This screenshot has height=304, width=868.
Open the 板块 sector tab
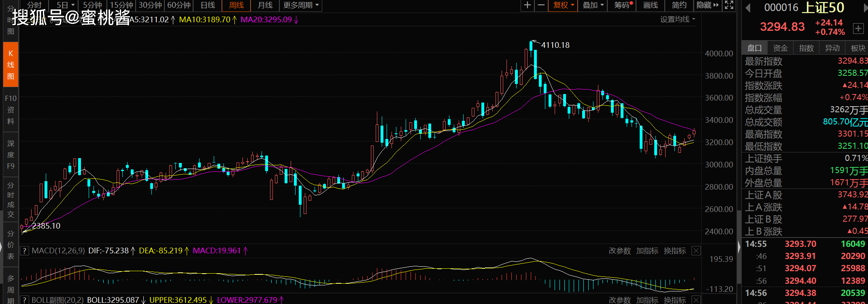857,48
